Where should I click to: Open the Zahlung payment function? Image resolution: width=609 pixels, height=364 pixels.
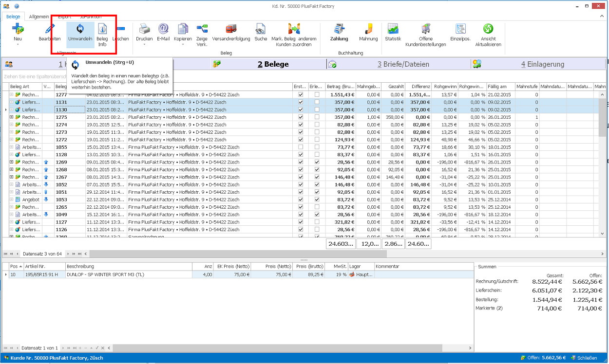click(x=339, y=30)
